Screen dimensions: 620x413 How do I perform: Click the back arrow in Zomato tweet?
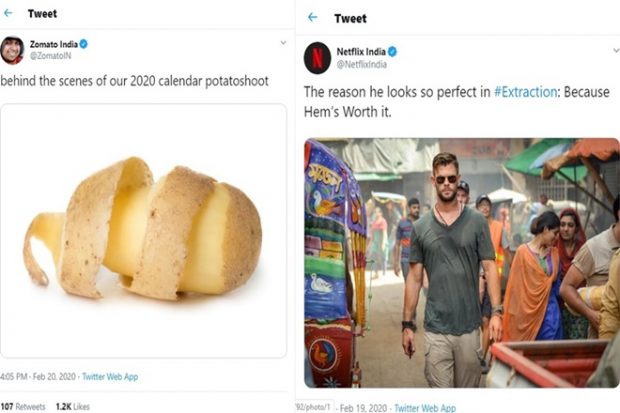pos(6,15)
